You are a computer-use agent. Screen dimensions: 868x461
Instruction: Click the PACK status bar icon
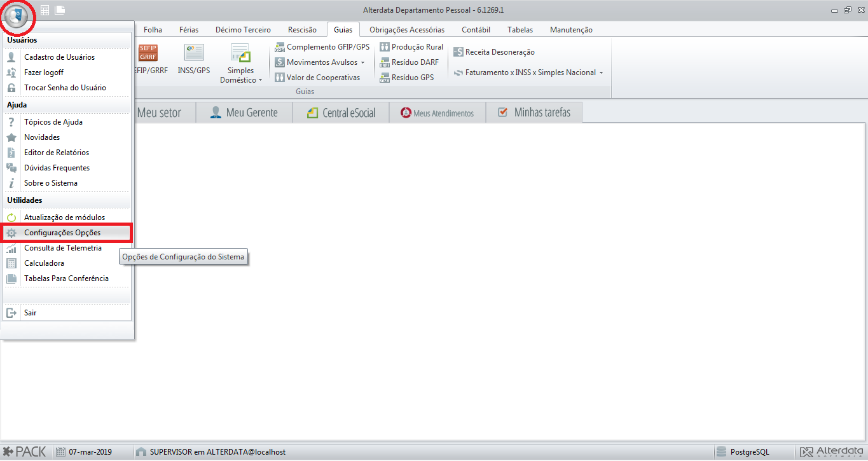[x=25, y=452]
